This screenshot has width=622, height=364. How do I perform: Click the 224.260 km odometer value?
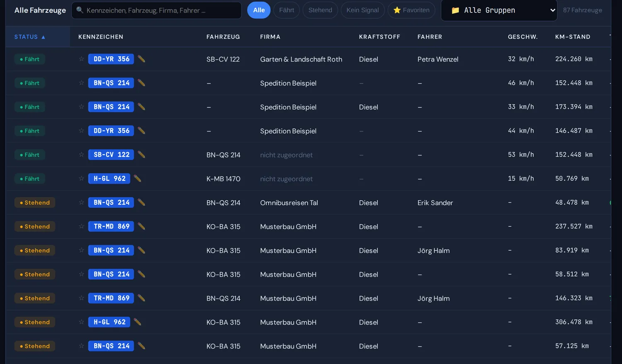pos(574,59)
